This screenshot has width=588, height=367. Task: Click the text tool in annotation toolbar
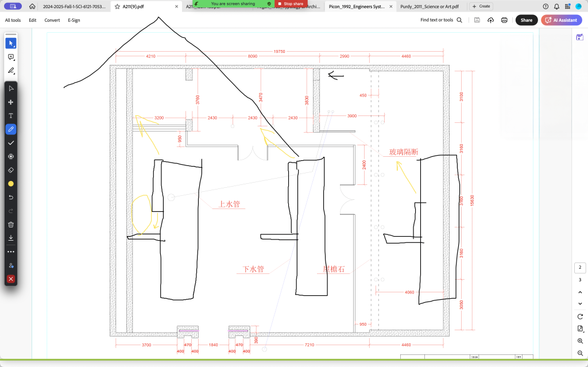click(x=11, y=115)
